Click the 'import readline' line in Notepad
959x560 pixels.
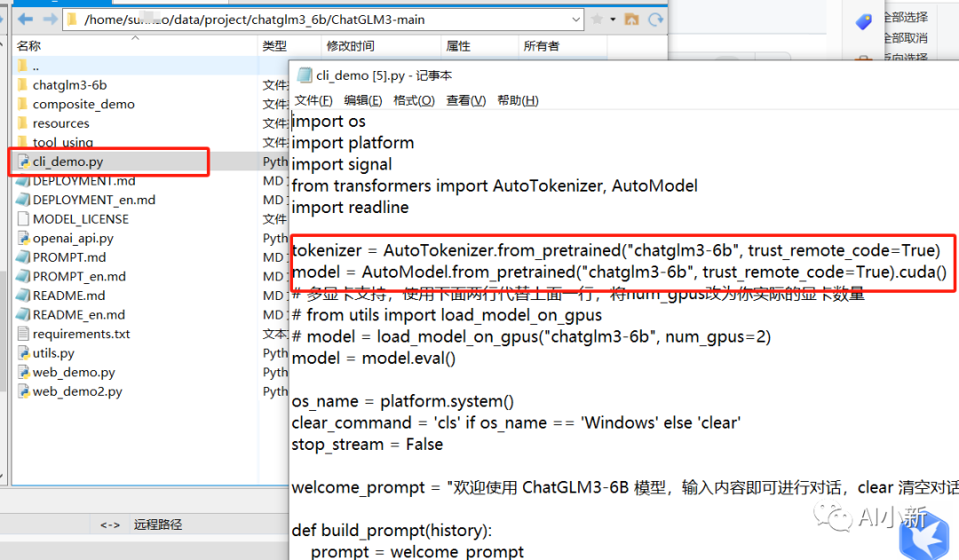point(350,208)
